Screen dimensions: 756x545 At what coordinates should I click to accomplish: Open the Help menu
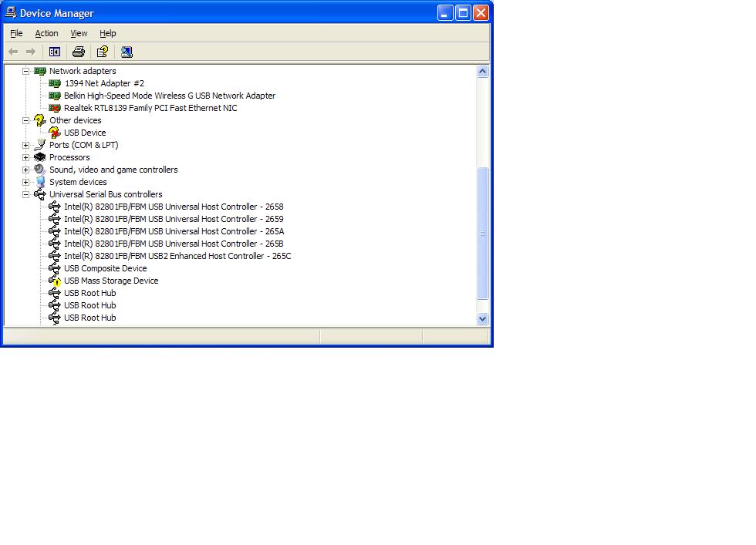[x=107, y=33]
